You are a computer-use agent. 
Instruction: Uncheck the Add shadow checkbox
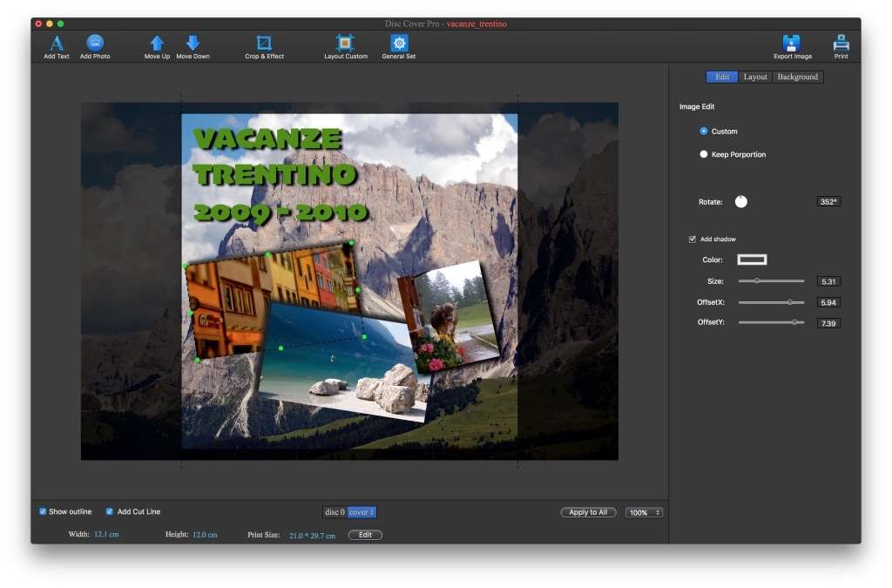[x=693, y=239]
